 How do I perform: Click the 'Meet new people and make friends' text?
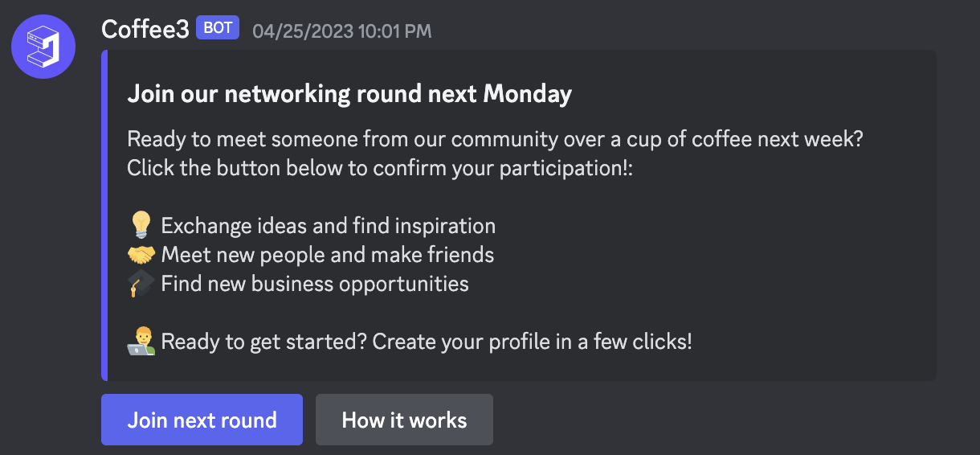(x=327, y=255)
